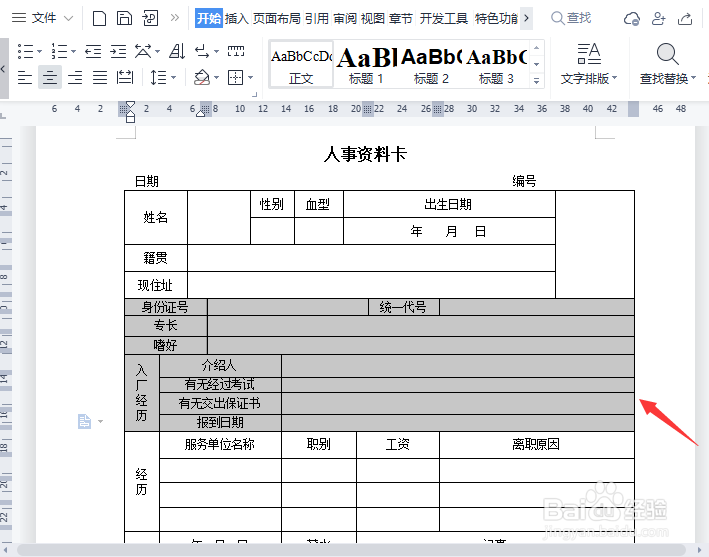Open borders dropdown arrow
The width and height of the screenshot is (709, 557).
click(251, 77)
